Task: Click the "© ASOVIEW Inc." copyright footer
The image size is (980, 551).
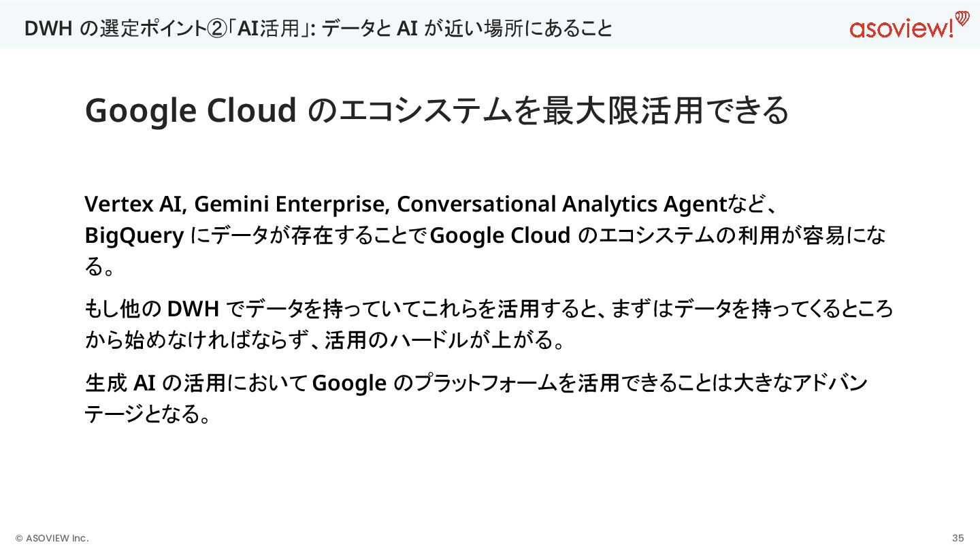Action: (52, 538)
